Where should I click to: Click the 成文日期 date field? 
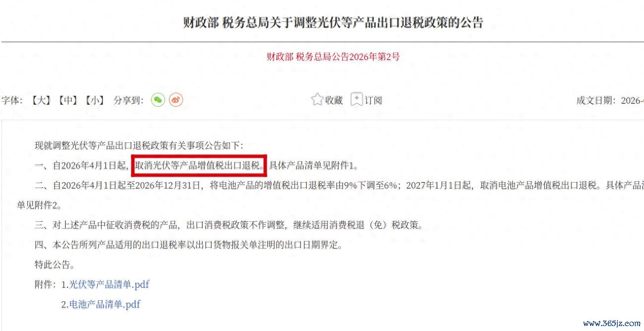610,100
